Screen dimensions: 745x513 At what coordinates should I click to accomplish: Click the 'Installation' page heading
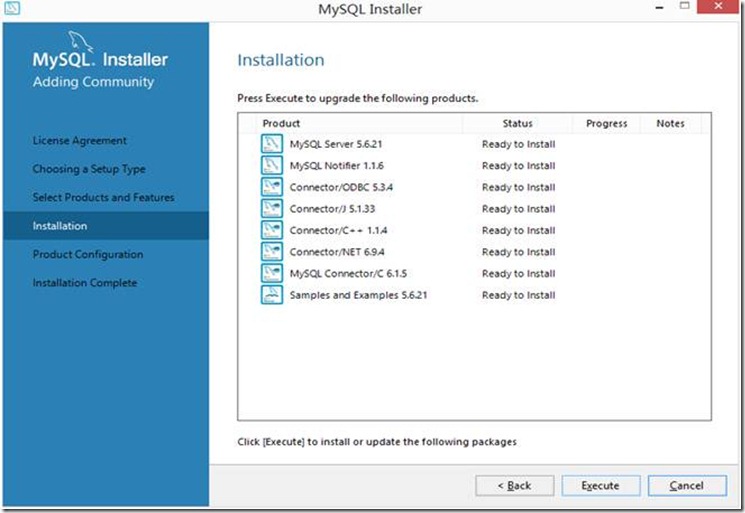281,60
